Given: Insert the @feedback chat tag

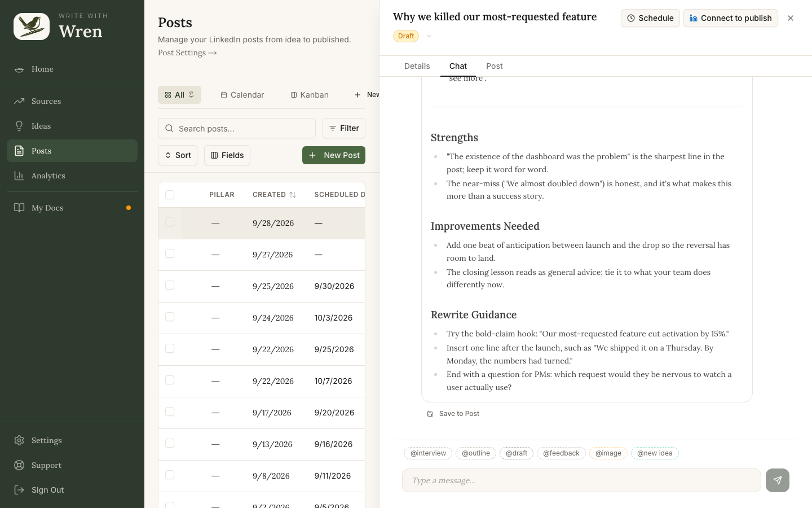Looking at the screenshot, I should pos(561,453).
